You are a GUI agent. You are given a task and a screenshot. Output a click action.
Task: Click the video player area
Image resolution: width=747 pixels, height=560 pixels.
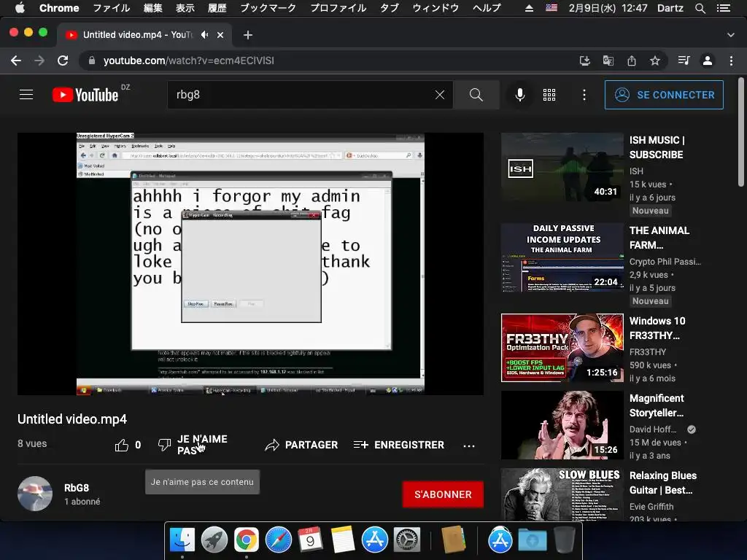click(x=251, y=264)
